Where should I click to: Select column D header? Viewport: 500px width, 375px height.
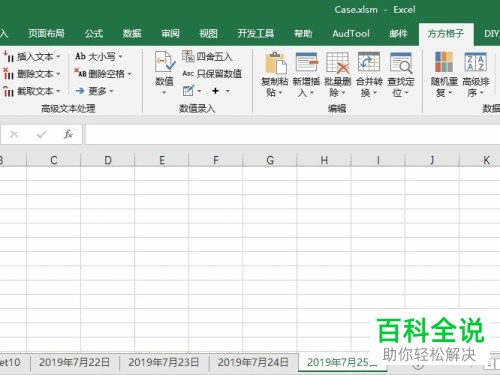pyautogui.click(x=108, y=160)
